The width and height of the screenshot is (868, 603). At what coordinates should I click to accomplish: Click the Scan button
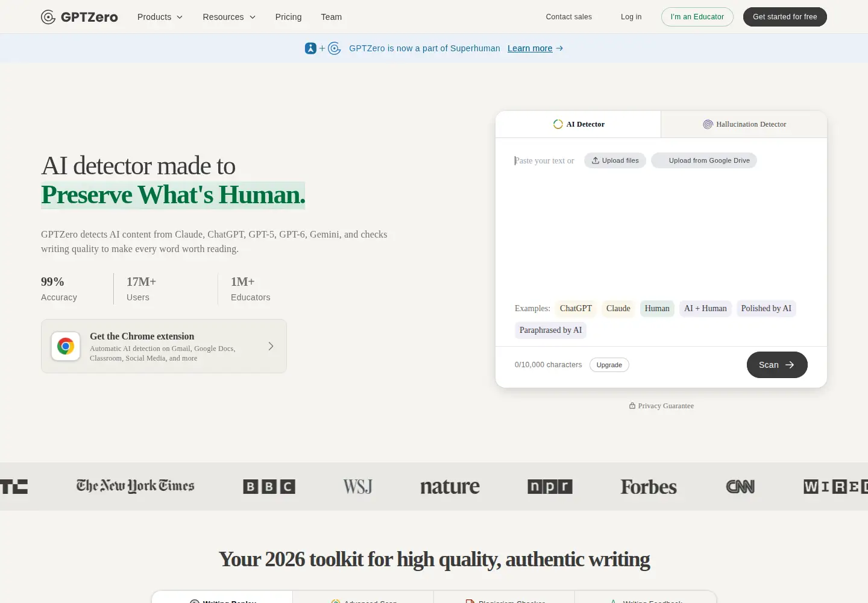click(x=777, y=365)
